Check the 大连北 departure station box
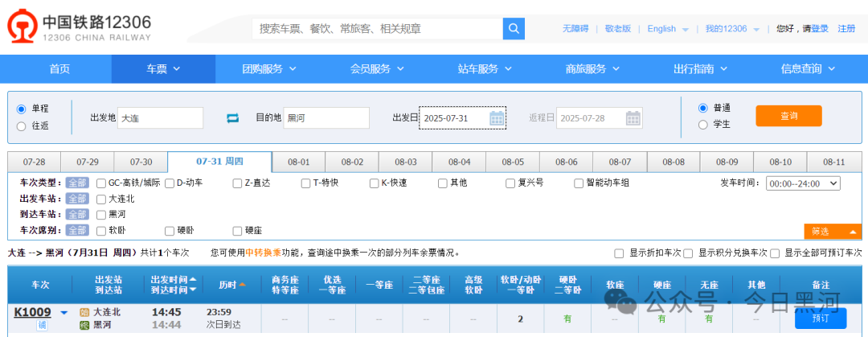Screen dimensions: 868x337 pos(100,199)
